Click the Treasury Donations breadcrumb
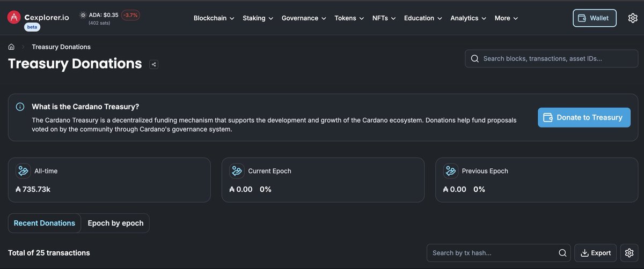 tap(61, 47)
